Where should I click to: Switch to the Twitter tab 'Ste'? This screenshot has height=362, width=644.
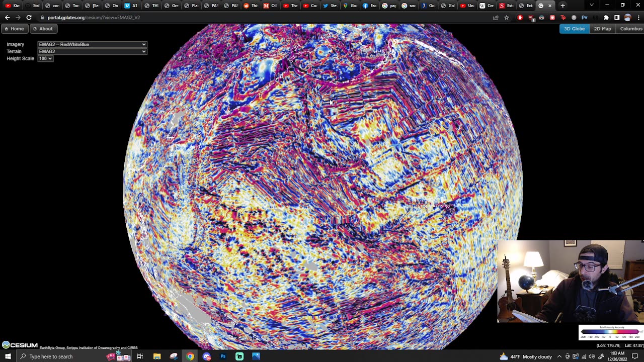330,6
